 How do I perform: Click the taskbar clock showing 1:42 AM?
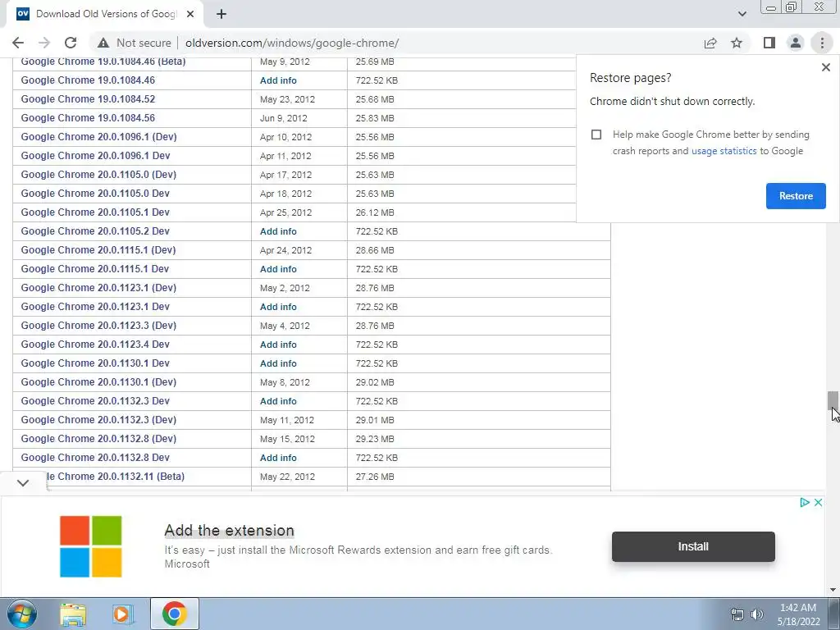(x=798, y=614)
